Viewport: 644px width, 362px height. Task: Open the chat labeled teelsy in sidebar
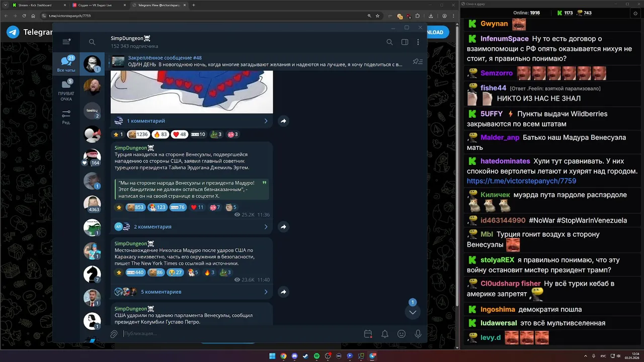(92, 111)
